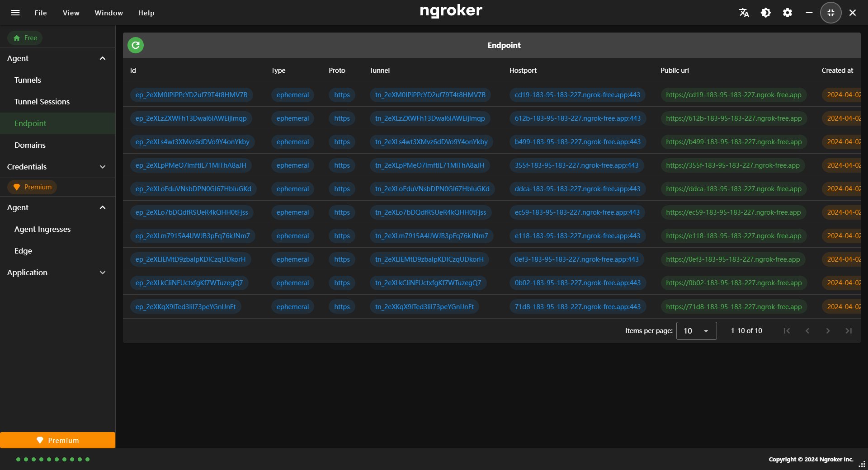This screenshot has height=470, width=868.
Task: Open public URL https://612b-183-95-183-227.ngrok-free.app
Action: pyautogui.click(x=734, y=118)
